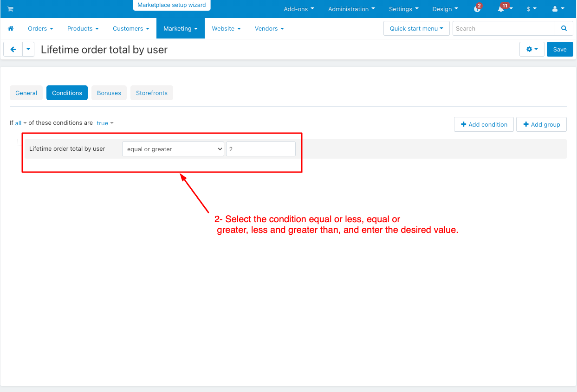Image resolution: width=577 pixels, height=392 pixels.
Task: Click the Add group button
Action: tap(541, 125)
